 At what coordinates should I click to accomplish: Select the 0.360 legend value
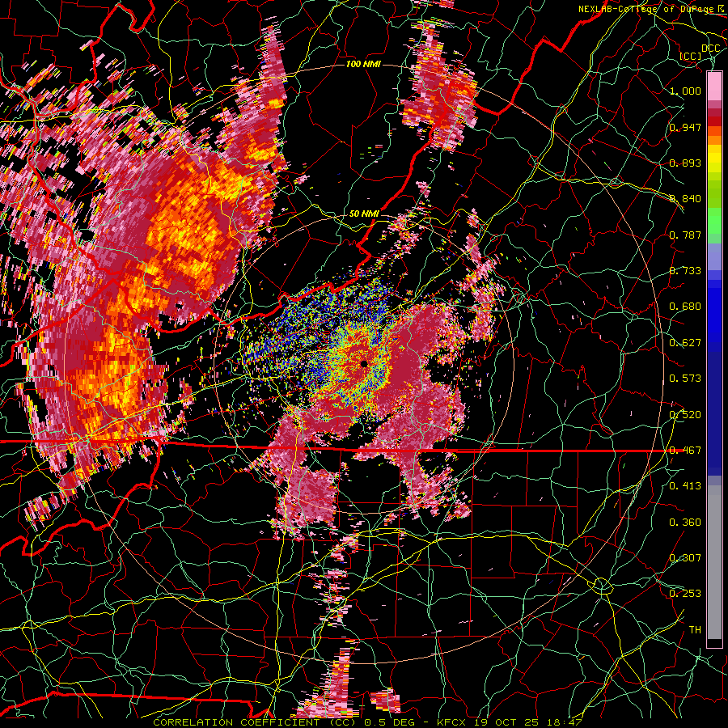(685, 523)
